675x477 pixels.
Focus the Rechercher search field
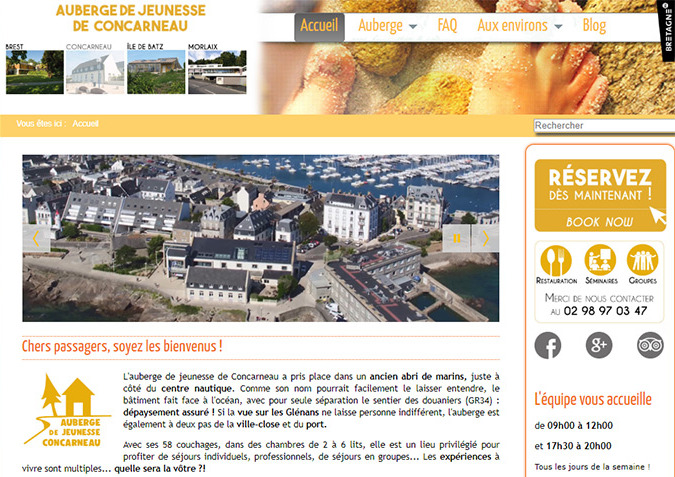[603, 126]
